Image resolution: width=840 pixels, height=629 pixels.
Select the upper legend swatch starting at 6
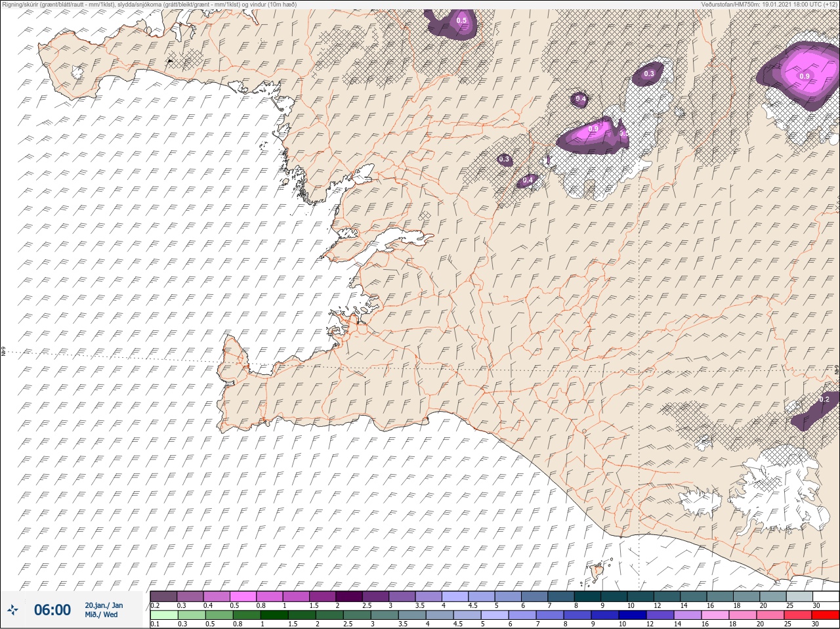(x=535, y=596)
